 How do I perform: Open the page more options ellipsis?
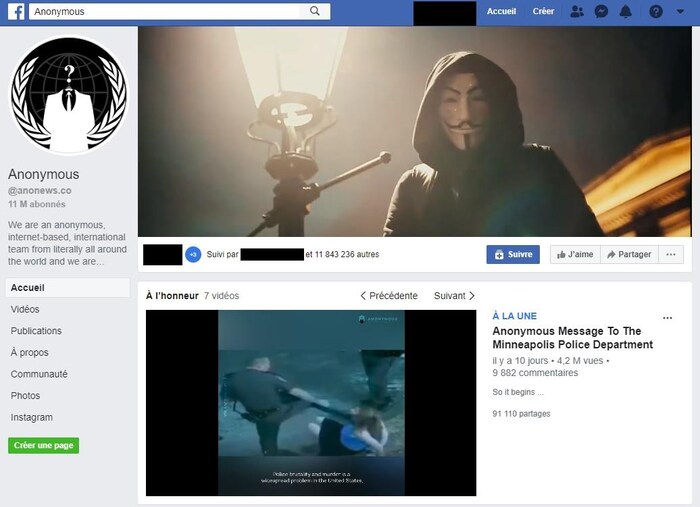tap(671, 254)
